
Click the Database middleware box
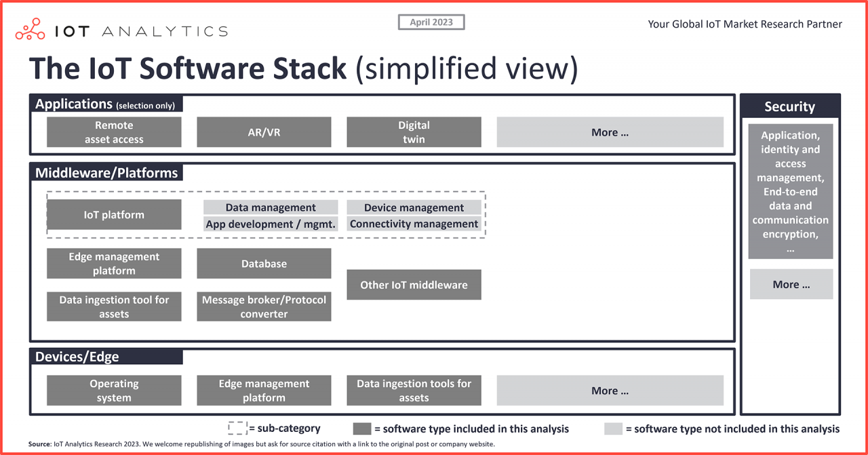point(264,263)
